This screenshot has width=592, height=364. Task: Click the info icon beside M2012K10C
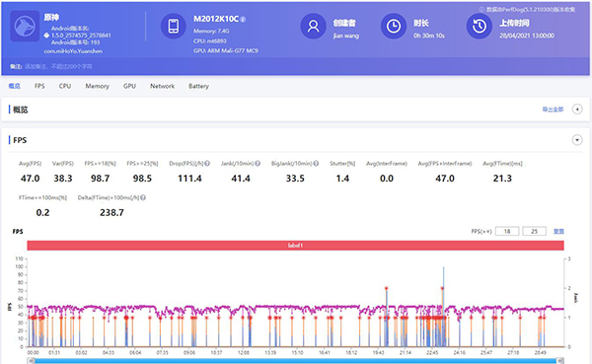point(243,20)
